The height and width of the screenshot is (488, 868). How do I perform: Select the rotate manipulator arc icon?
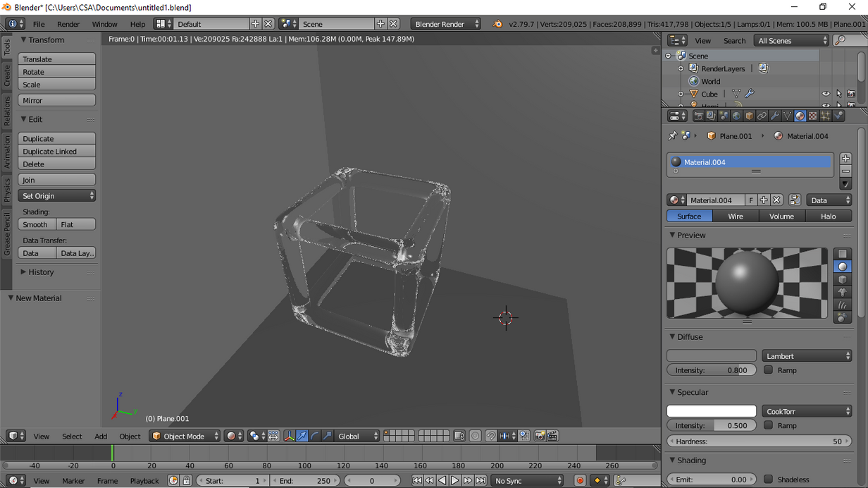315,436
